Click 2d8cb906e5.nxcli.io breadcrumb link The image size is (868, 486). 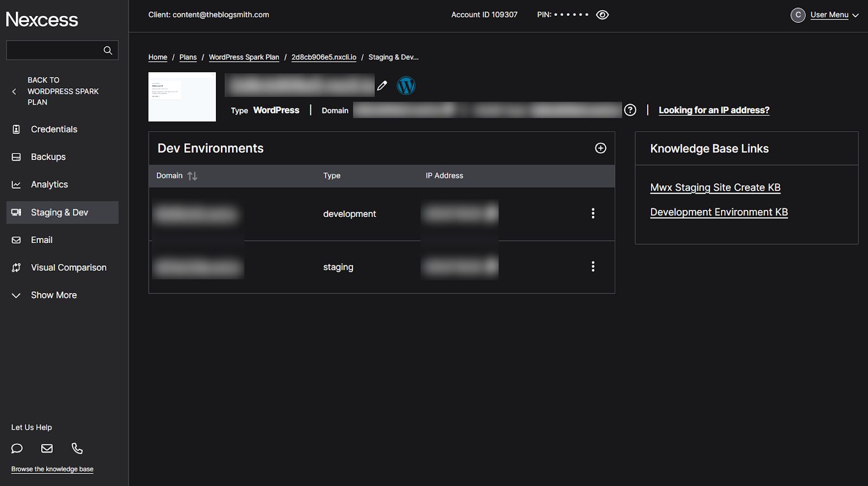324,57
